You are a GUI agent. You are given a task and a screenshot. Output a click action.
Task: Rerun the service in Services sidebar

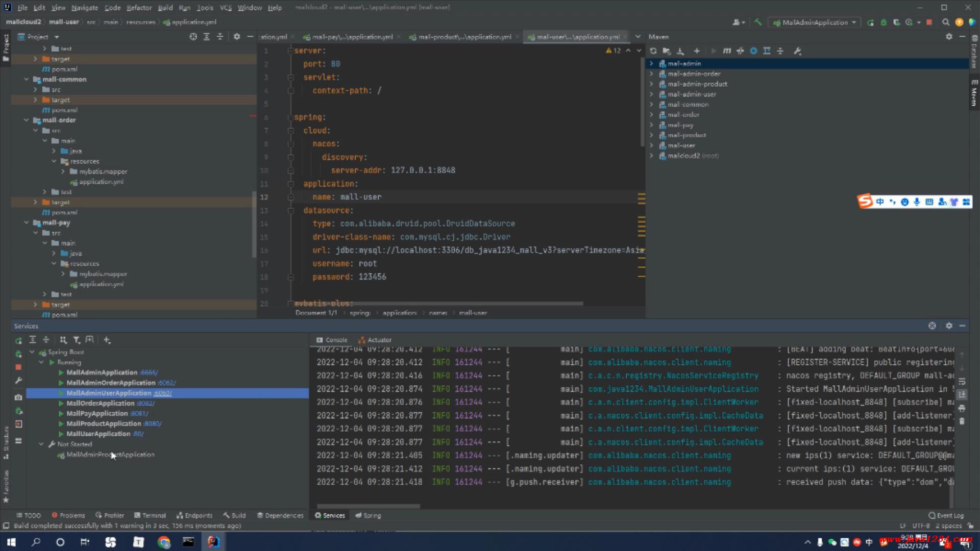point(18,340)
